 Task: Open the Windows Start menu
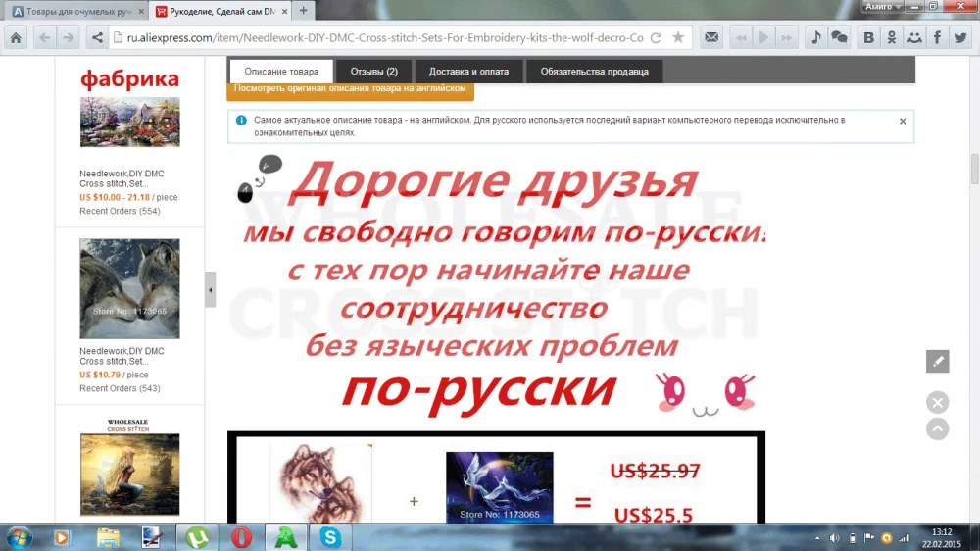(19, 538)
